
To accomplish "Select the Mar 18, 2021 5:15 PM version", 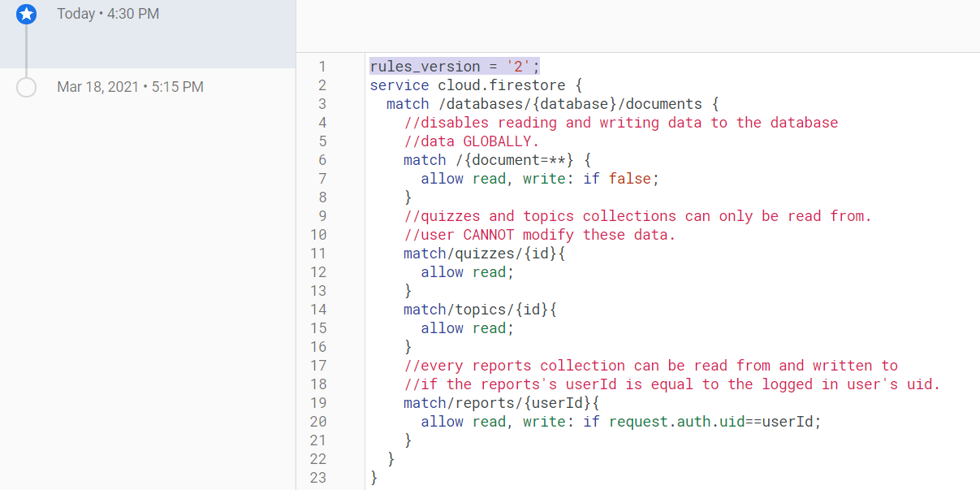I will click(x=130, y=87).
